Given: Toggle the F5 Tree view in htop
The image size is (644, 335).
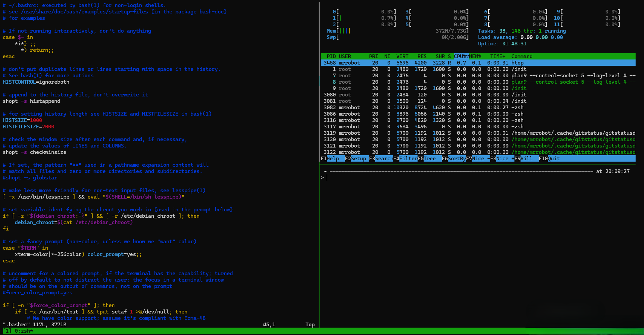Looking at the screenshot, I should click(429, 159).
